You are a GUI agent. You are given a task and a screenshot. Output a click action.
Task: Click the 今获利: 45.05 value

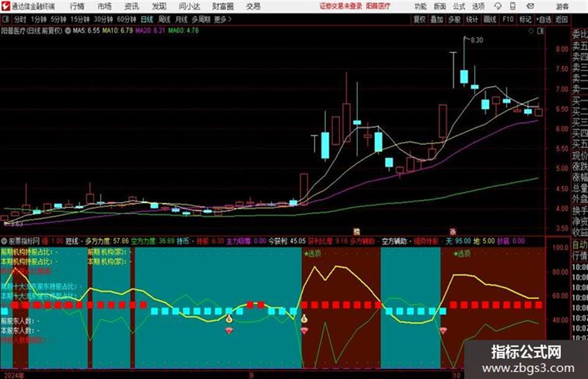pyautogui.click(x=287, y=241)
